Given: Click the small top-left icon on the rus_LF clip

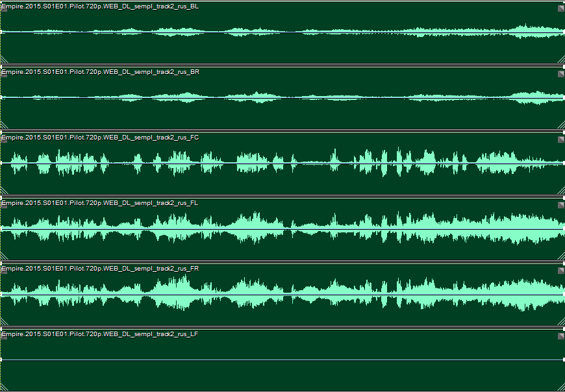Looking at the screenshot, I should point(4,336).
